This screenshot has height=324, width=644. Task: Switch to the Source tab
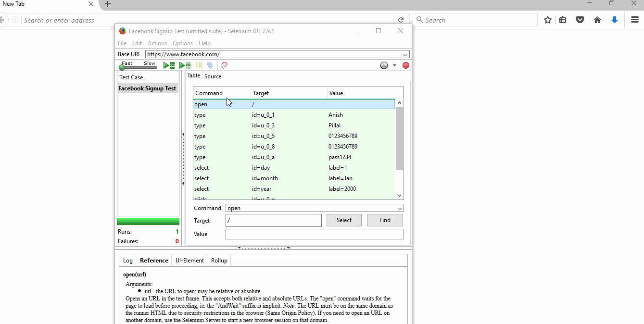213,76
